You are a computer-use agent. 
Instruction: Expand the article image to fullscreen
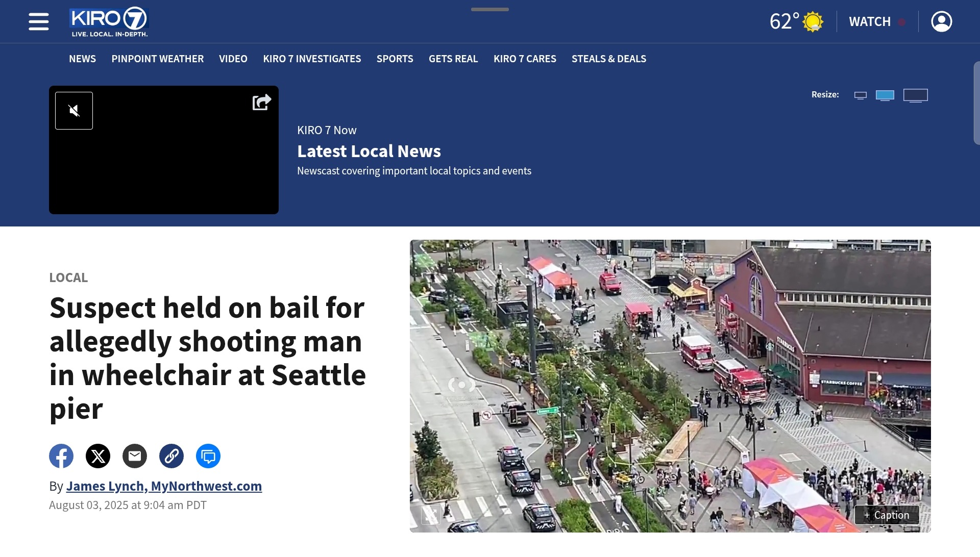point(431,515)
